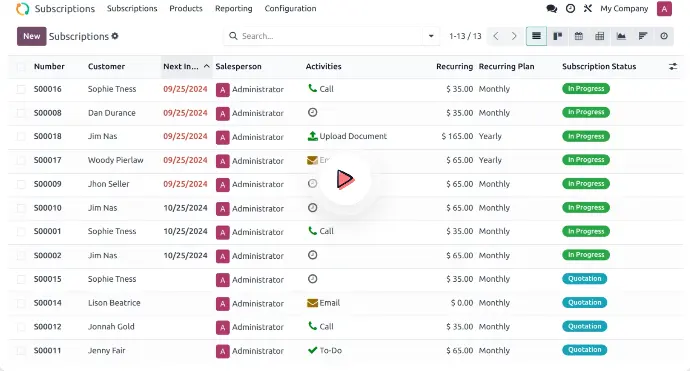This screenshot has height=371, width=690.
Task: Switch to calendar view
Action: click(579, 36)
